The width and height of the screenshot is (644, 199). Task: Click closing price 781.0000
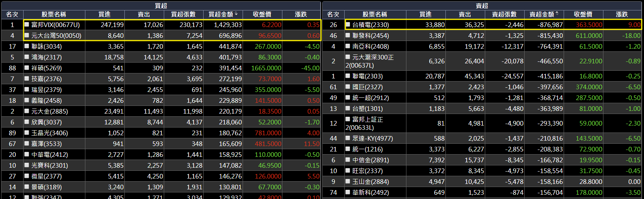[268, 133]
